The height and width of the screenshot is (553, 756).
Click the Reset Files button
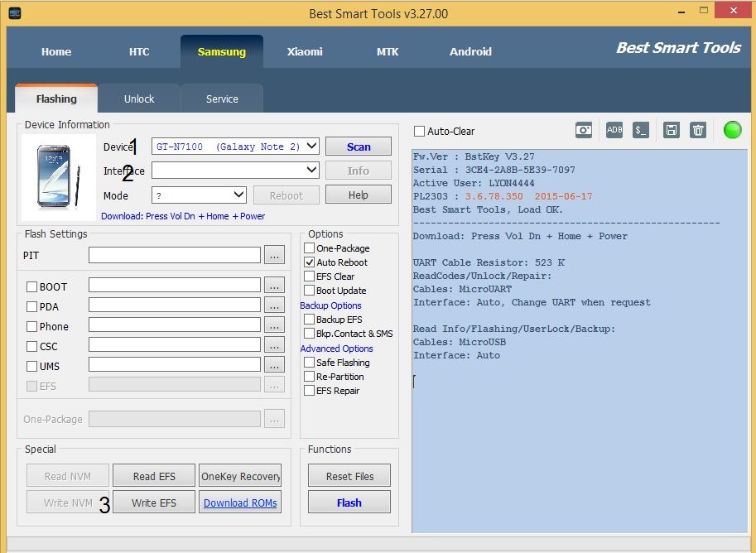(349, 476)
